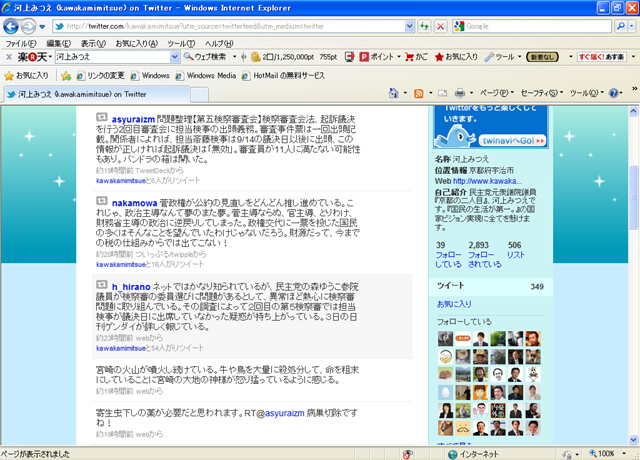Open the http://www.kawaka... web link
The height and width of the screenshot is (460, 640).
point(487,181)
